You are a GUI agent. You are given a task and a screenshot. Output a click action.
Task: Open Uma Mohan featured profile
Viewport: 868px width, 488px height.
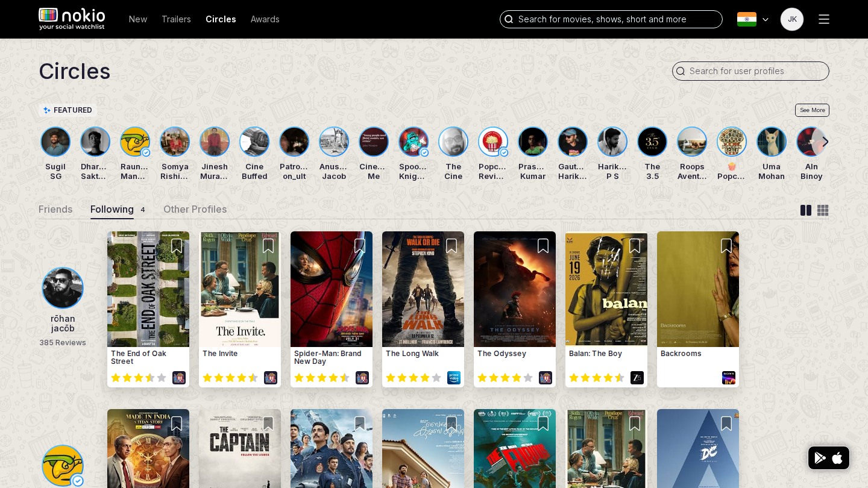(x=772, y=154)
